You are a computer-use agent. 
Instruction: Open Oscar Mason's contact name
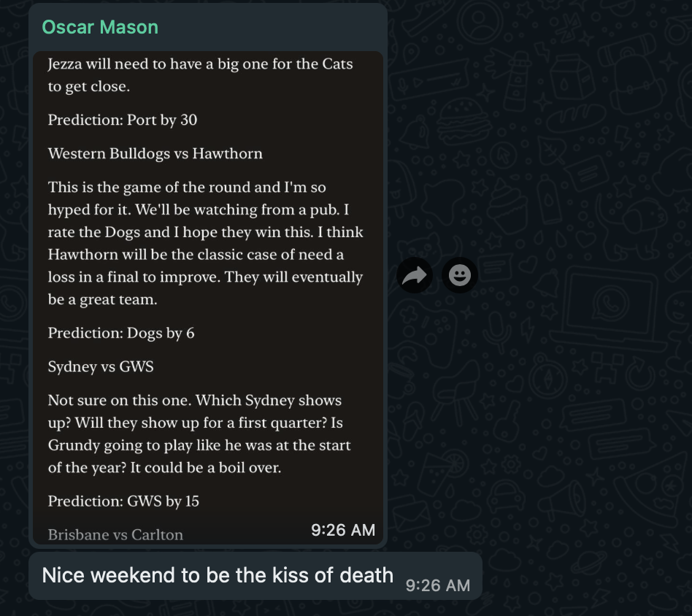point(100,27)
